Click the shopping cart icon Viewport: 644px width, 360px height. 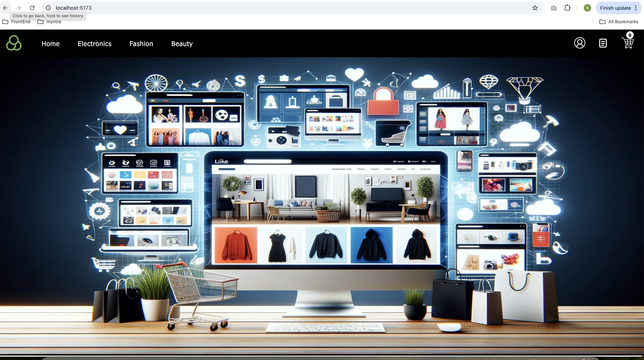628,43
